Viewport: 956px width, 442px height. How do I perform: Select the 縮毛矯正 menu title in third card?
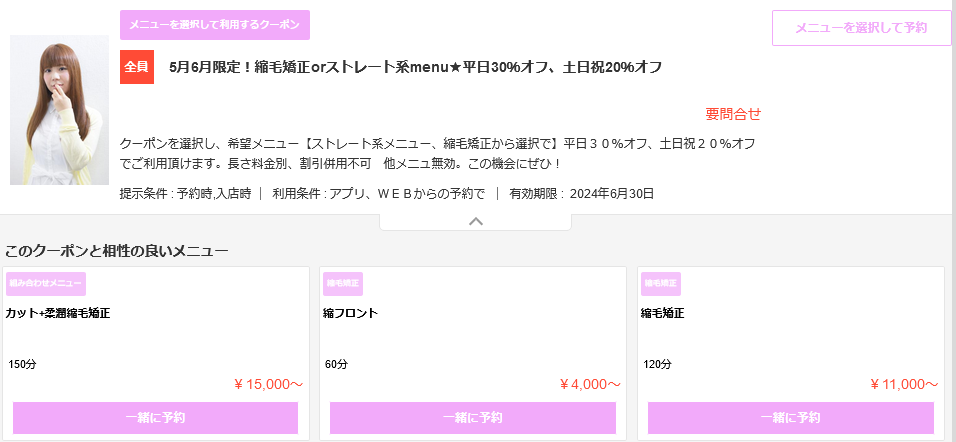[663, 313]
